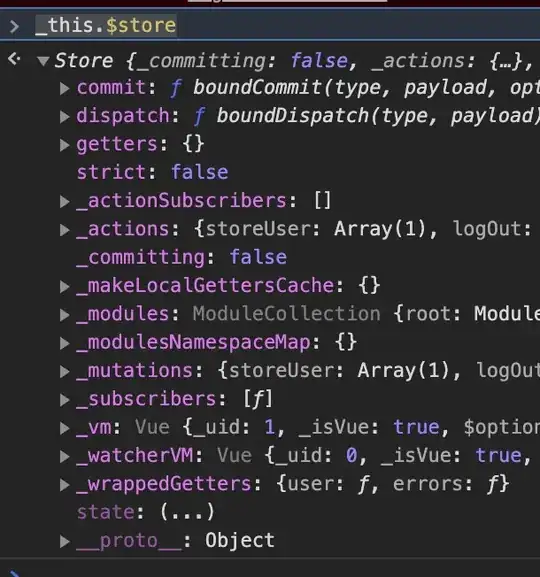Image resolution: width=540 pixels, height=577 pixels.
Task: Collapse the Store object tree
Action: click(x=43, y=61)
